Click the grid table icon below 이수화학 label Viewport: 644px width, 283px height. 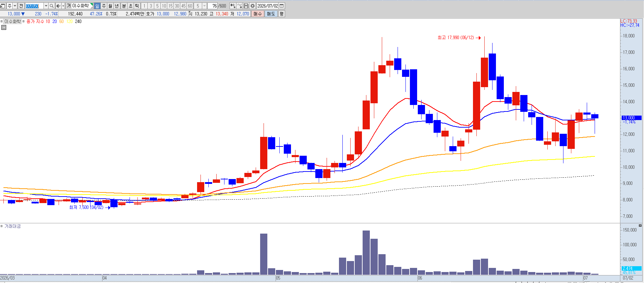(4, 27)
